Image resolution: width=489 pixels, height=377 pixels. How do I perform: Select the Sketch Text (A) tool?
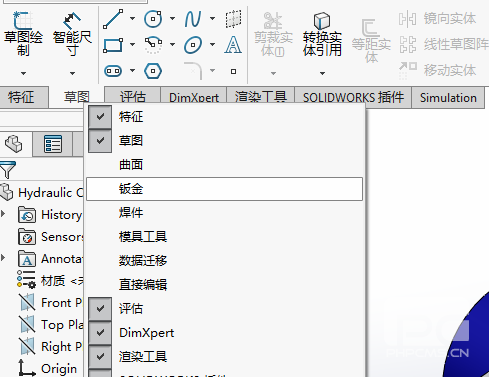(x=233, y=45)
